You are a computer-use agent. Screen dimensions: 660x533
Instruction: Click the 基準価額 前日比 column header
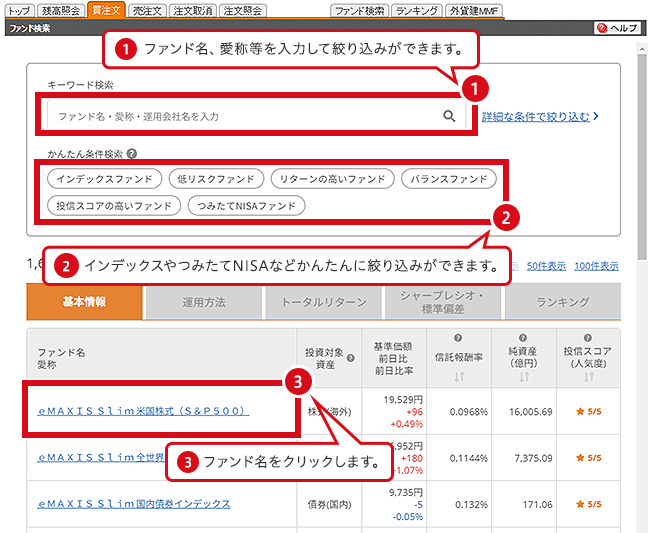tap(394, 358)
